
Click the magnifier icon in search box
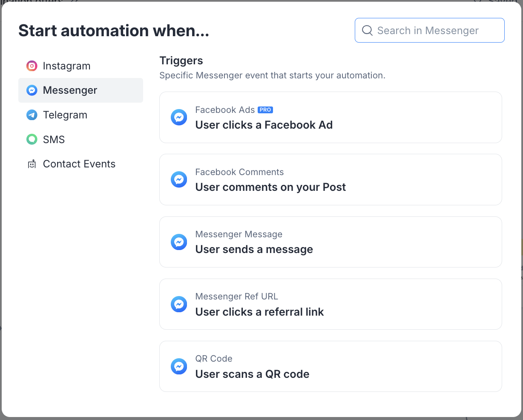367,30
